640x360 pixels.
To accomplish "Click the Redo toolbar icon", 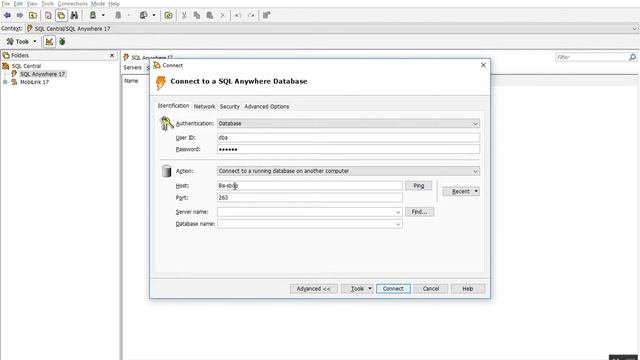I will tap(251, 16).
